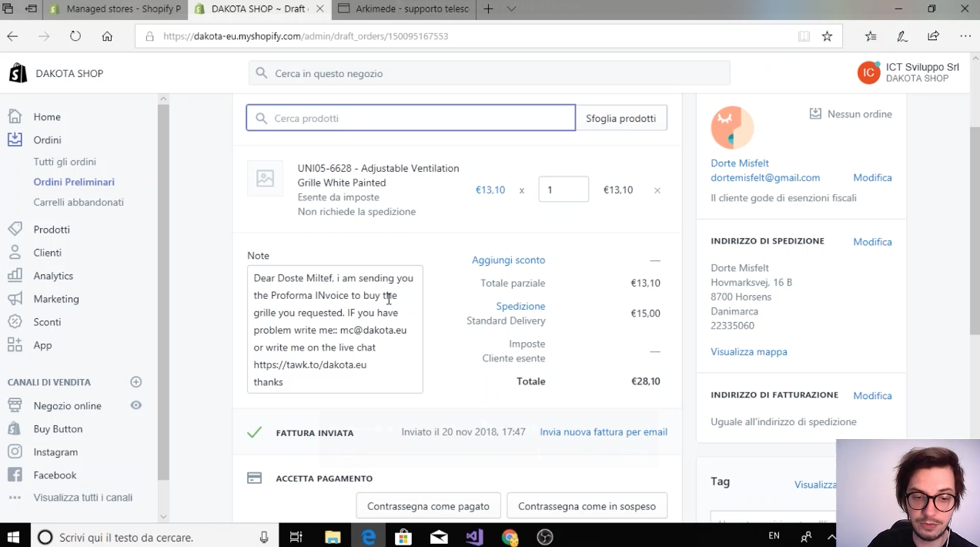Open Marketing in the sidebar
The width and height of the screenshot is (980, 547).
pos(56,299)
